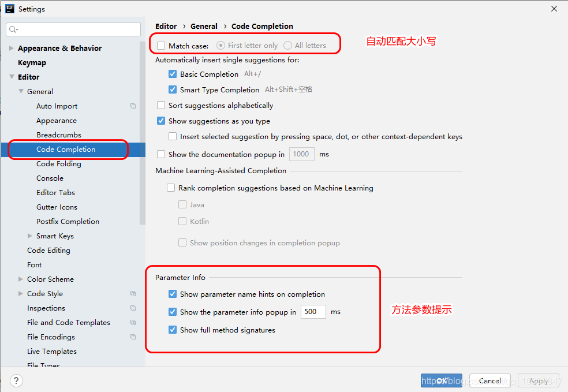Uncheck Show full method signatures

tap(173, 330)
